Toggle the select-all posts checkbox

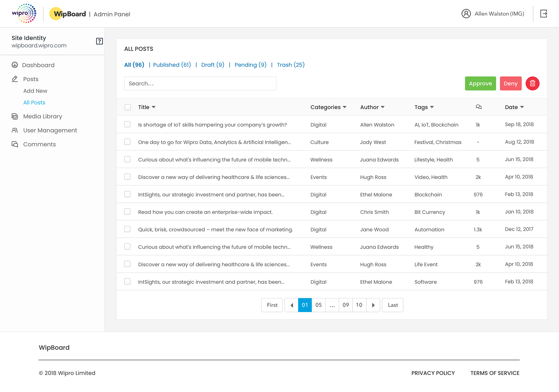tap(128, 107)
